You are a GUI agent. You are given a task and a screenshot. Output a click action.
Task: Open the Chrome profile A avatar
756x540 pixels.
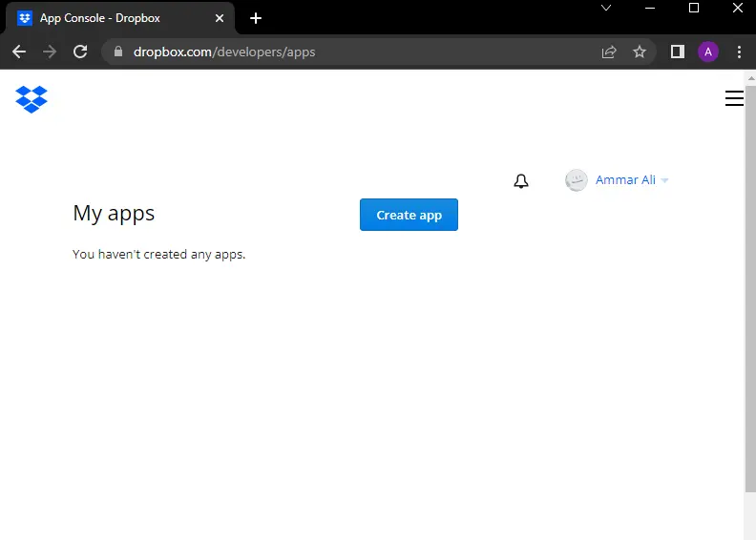coord(707,52)
